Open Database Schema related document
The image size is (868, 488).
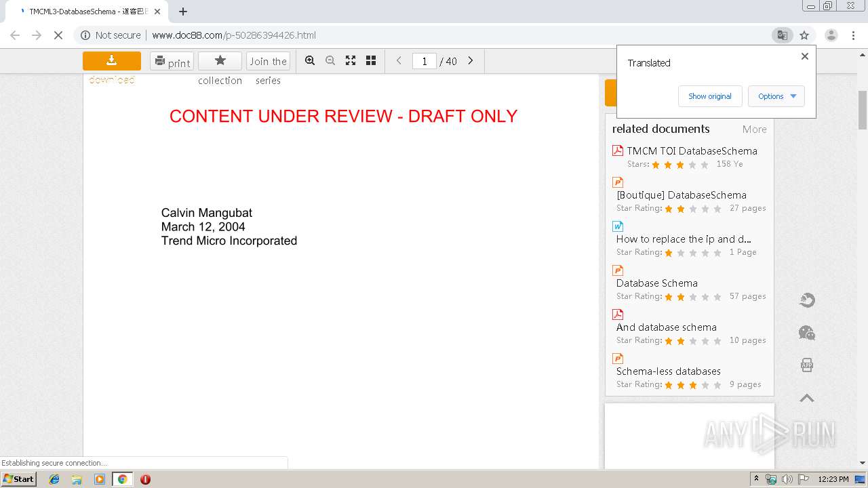click(657, 283)
